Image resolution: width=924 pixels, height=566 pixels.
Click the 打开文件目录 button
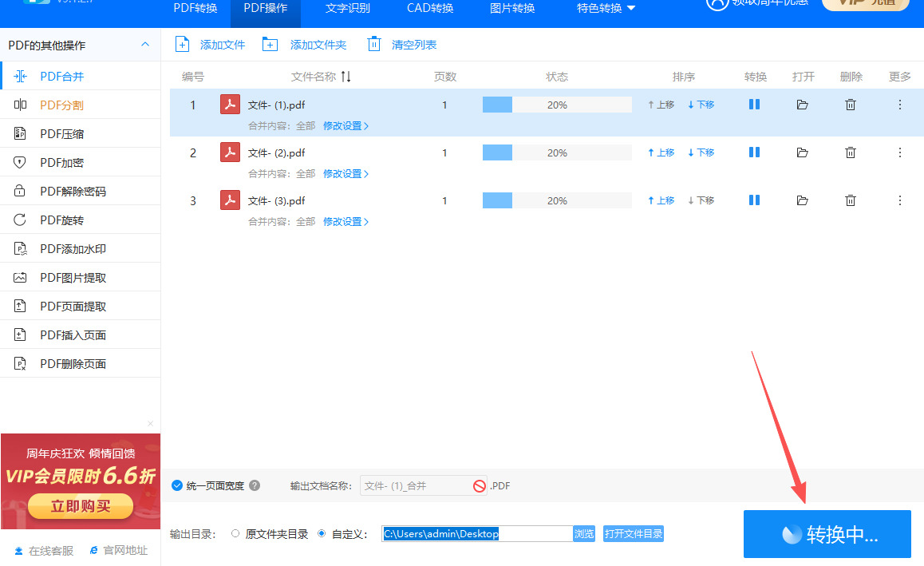633,533
